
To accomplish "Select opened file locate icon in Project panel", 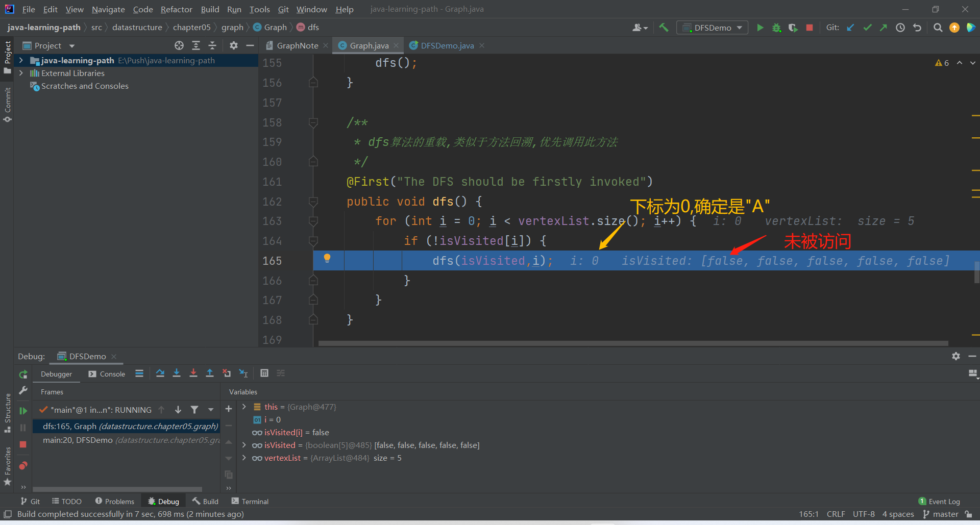I will 179,45.
